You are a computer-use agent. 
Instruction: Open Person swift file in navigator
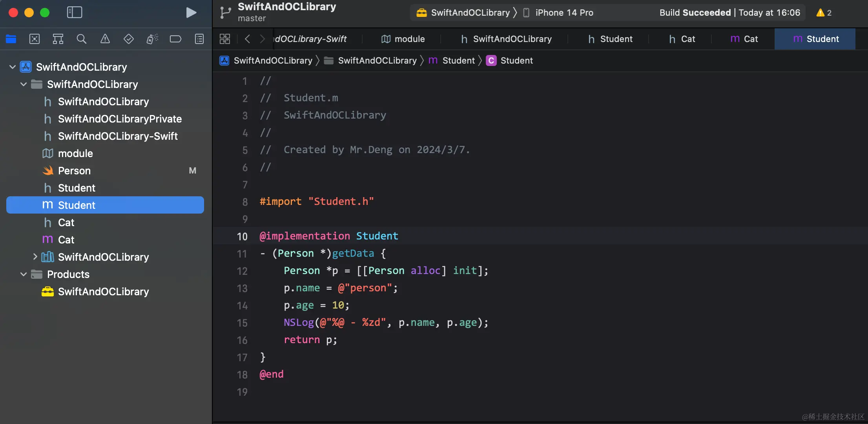click(74, 171)
